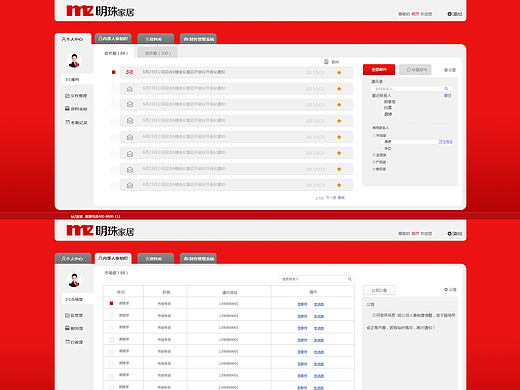Click 发邮件 link in third staff table row
This screenshot has height=390, width=520.
(302, 328)
